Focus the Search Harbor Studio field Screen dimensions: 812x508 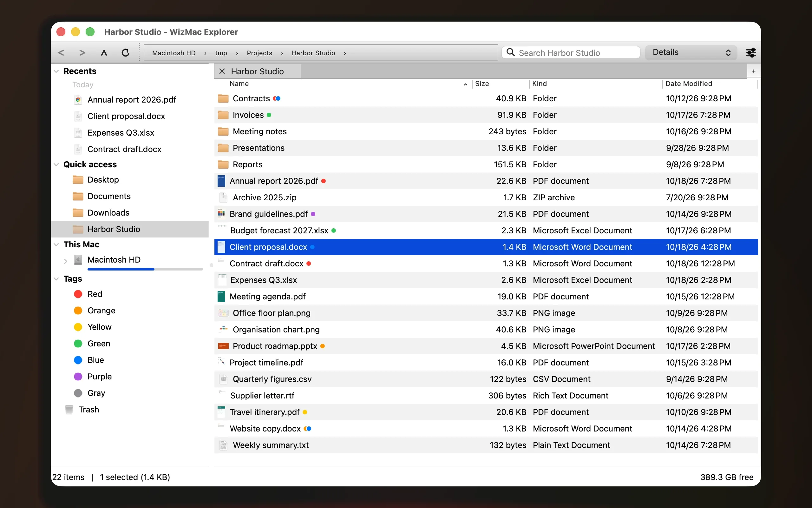pos(571,53)
